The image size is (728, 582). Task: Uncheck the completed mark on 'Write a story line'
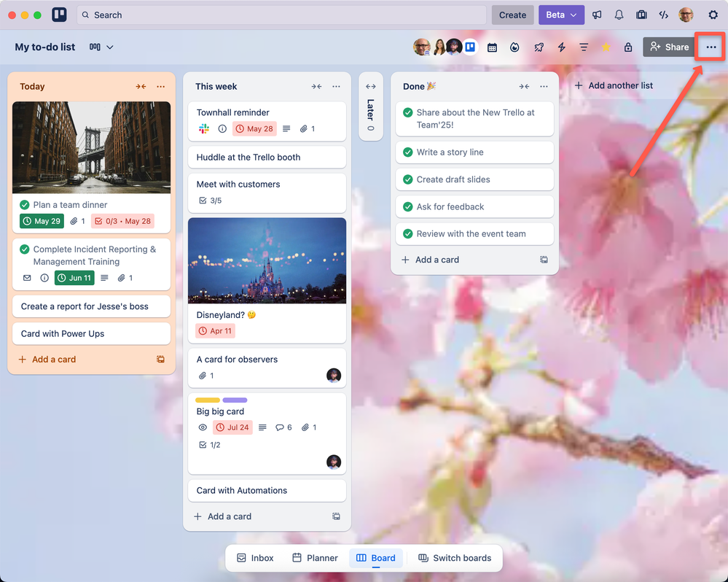[x=407, y=152]
